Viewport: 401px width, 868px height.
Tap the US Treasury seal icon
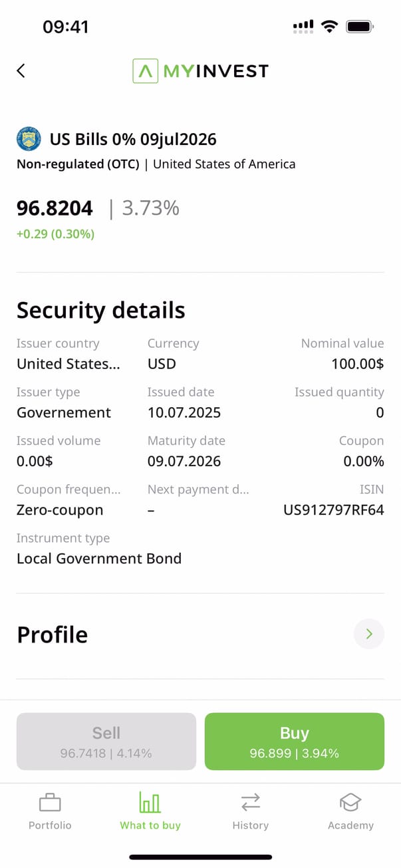pyautogui.click(x=29, y=140)
